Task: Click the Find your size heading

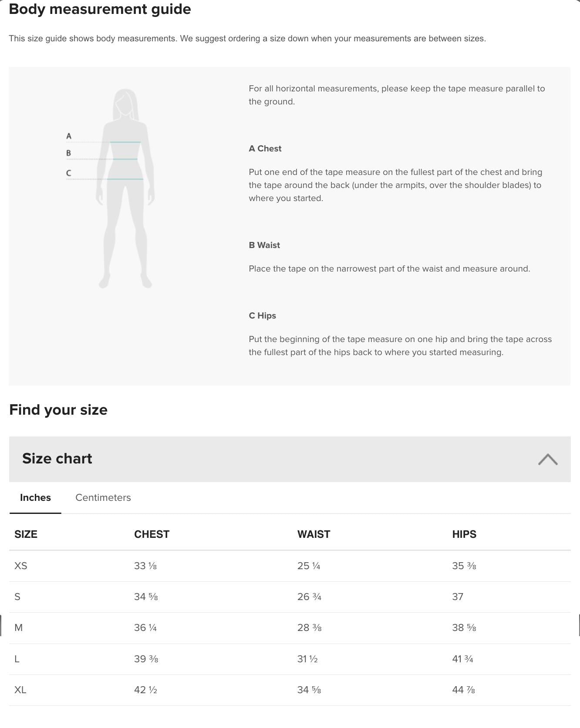Action: pos(58,409)
